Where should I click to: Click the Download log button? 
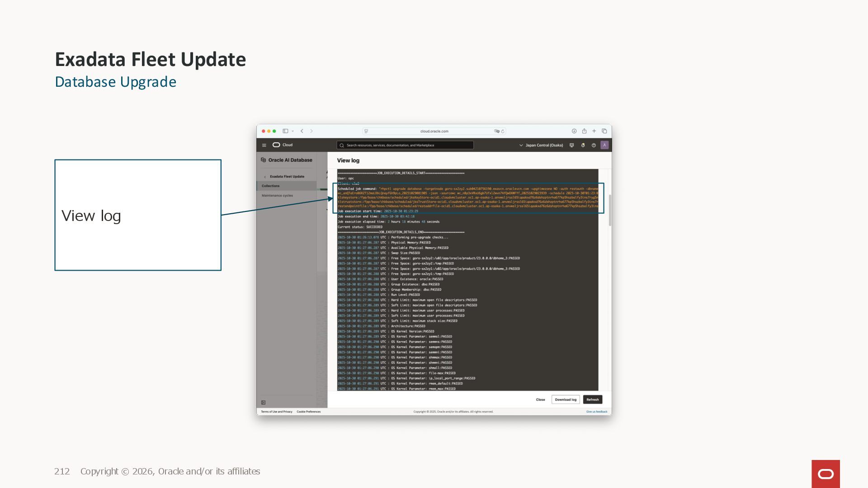click(x=566, y=399)
